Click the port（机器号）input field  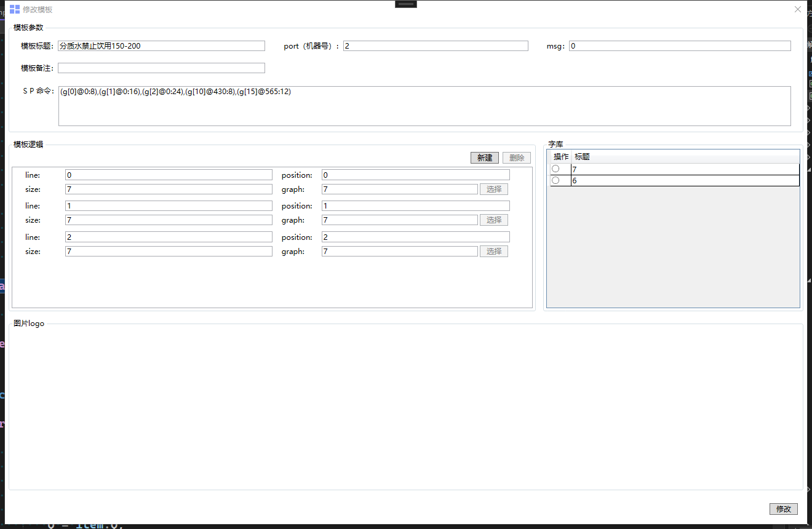436,46
